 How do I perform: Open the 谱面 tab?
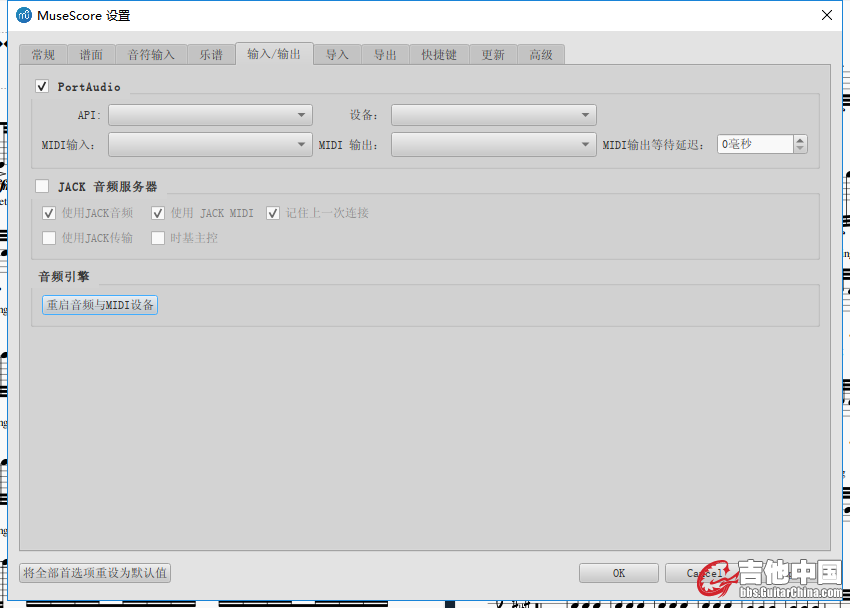point(91,55)
